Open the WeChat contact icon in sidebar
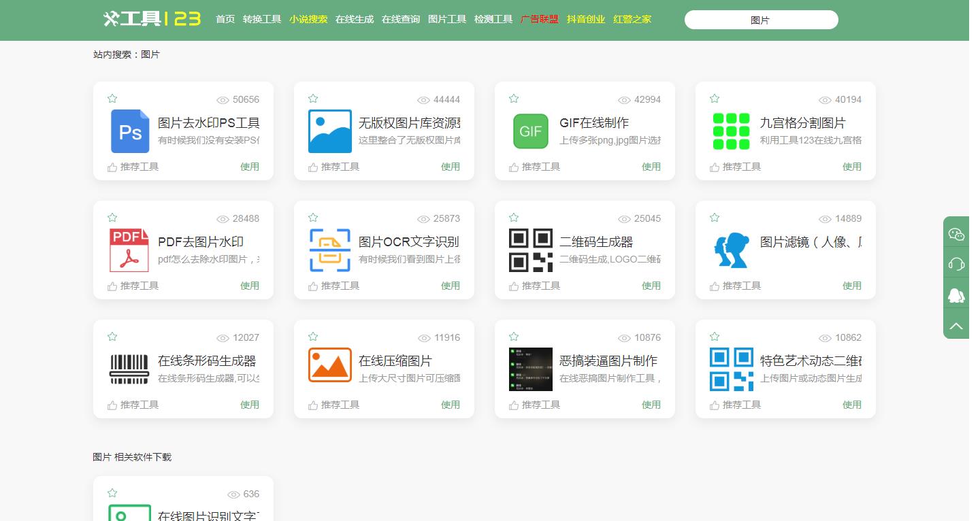 click(955, 233)
